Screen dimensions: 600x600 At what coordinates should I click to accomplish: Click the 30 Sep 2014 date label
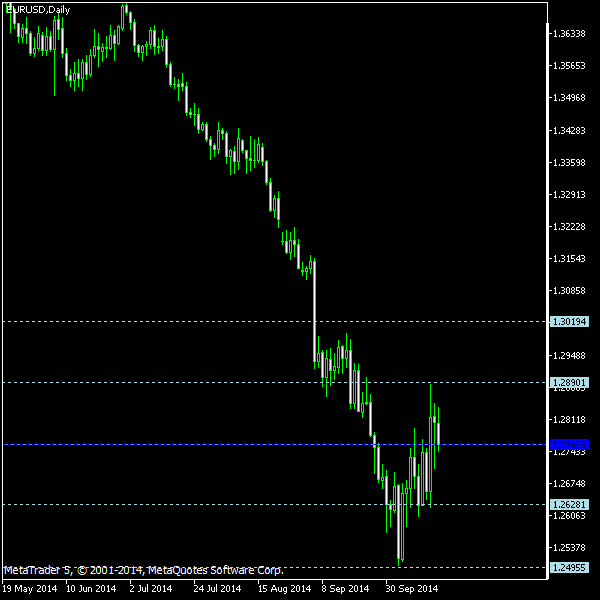pos(411,588)
